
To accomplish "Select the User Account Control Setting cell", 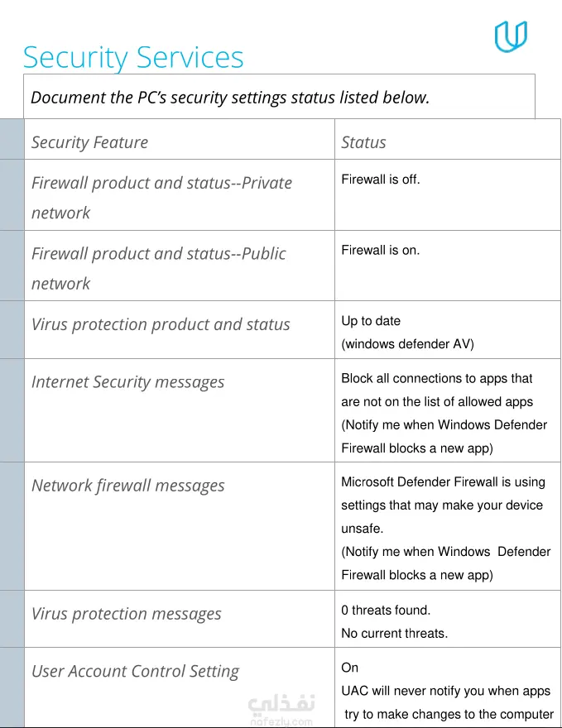I will [135, 672].
